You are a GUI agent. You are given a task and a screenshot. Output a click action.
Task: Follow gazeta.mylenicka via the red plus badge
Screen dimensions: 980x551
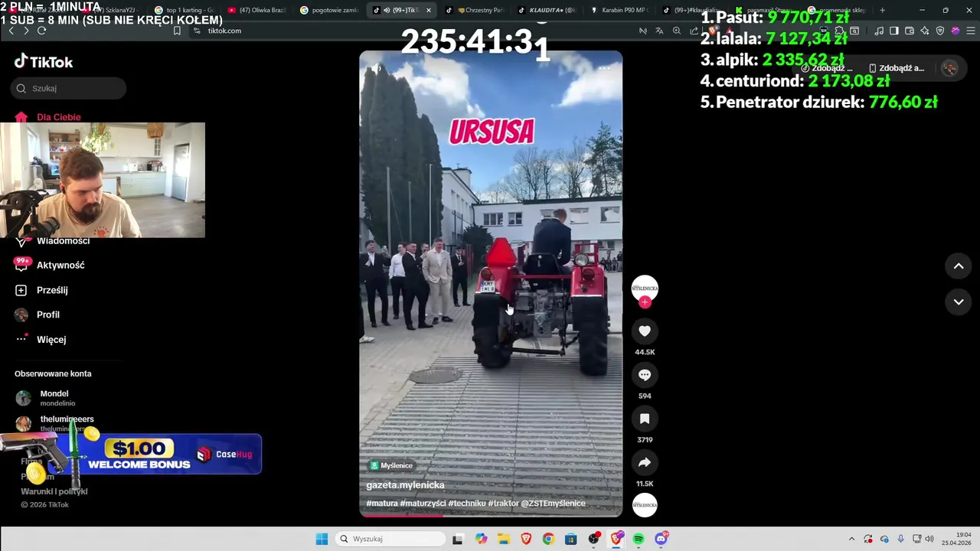point(645,302)
